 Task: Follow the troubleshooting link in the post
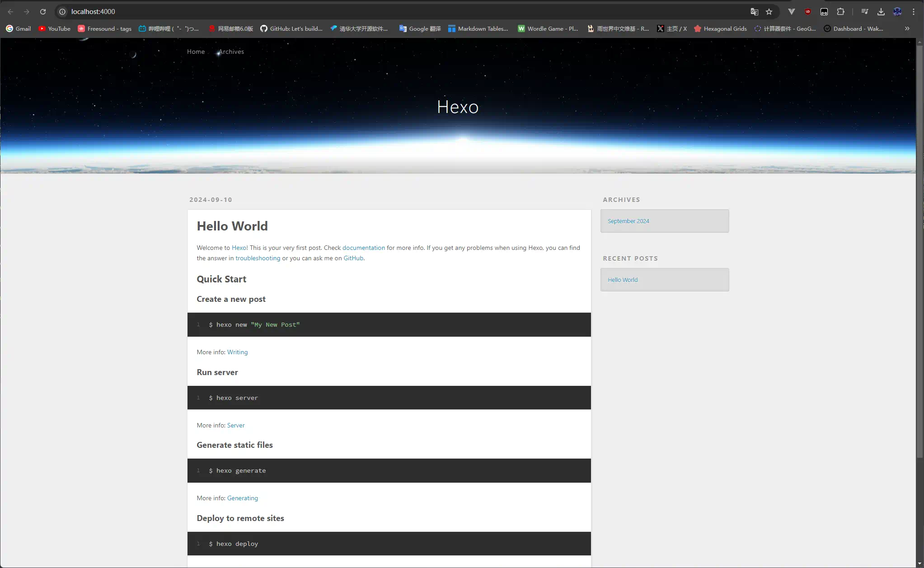pos(258,258)
